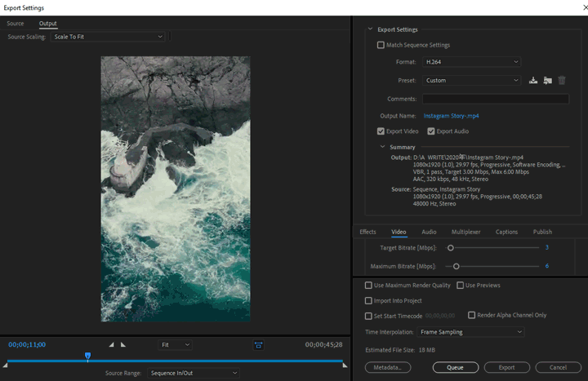Enable Match Sequence Settings checkbox
The width and height of the screenshot is (588, 381).
381,45
